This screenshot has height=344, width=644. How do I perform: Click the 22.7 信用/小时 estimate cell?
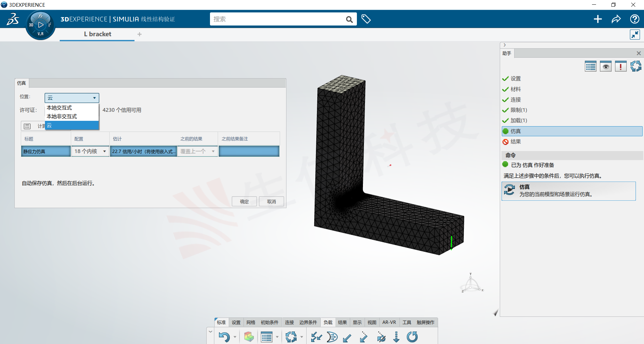(x=144, y=151)
